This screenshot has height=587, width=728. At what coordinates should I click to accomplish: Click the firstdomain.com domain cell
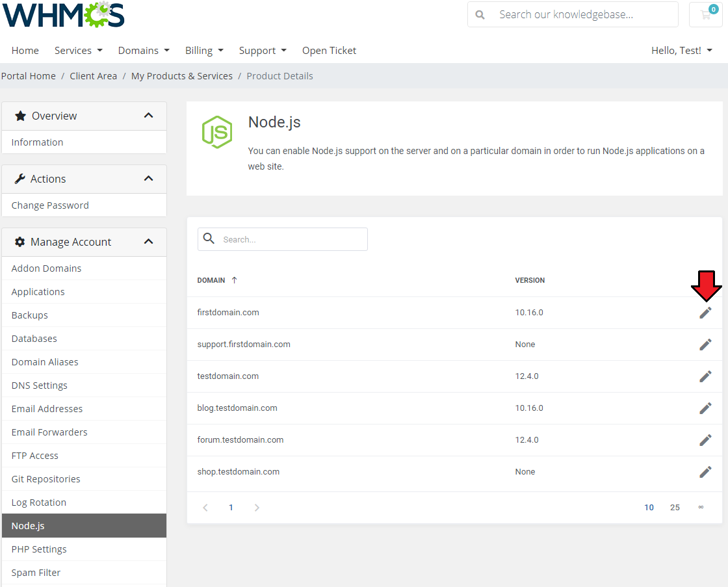pos(228,313)
